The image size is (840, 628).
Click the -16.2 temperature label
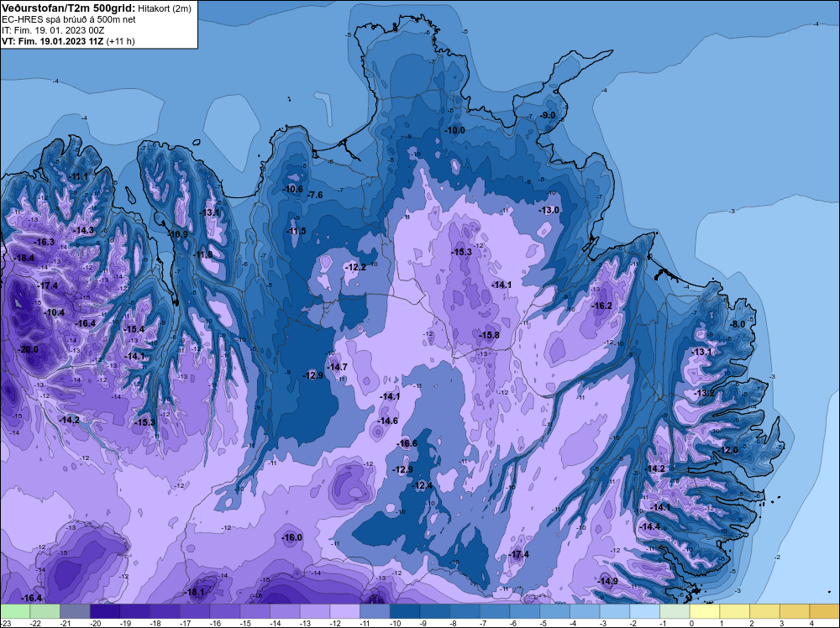(x=601, y=306)
